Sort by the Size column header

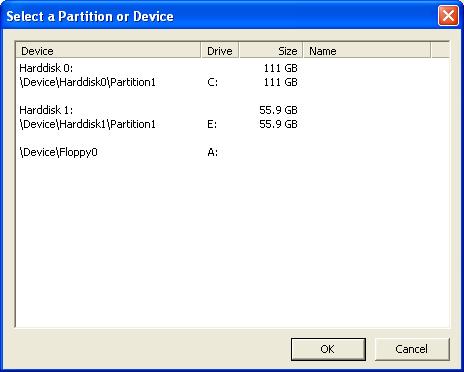pyautogui.click(x=271, y=51)
